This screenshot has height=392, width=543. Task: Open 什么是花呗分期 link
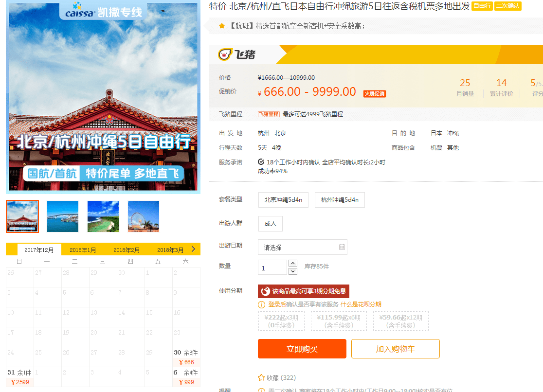click(361, 304)
